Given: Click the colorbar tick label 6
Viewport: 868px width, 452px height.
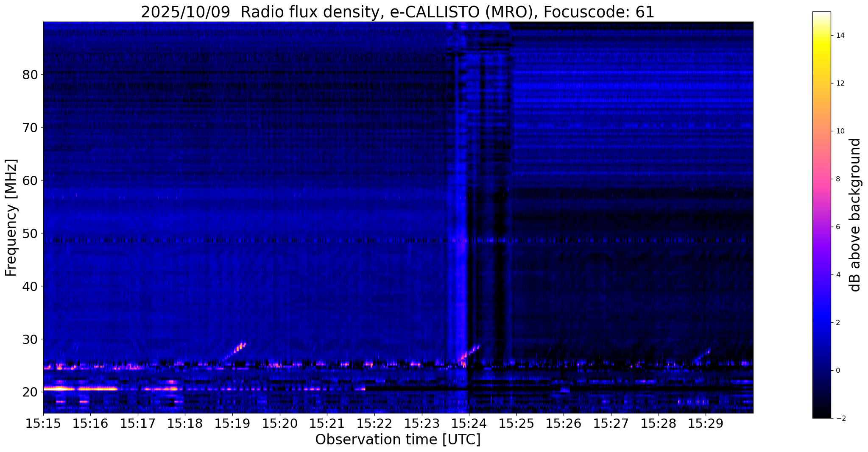Looking at the screenshot, I should tap(837, 227).
